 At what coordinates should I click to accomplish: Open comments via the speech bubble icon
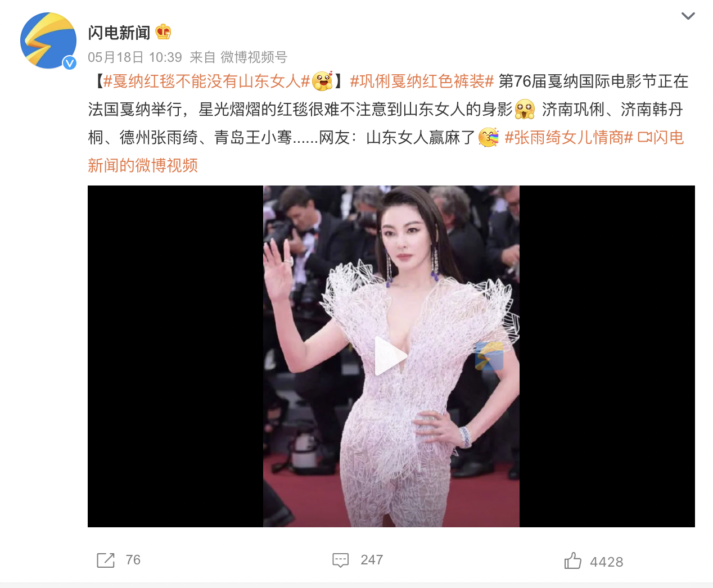click(341, 560)
